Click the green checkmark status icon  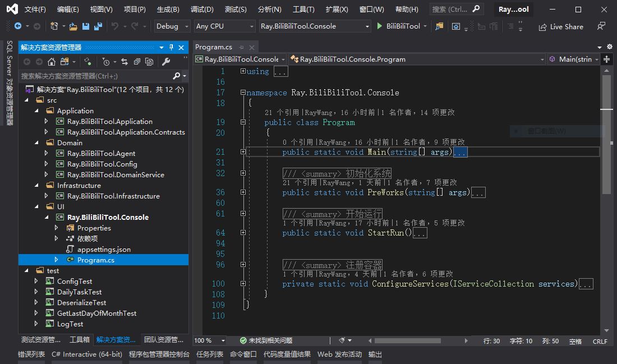point(243,340)
